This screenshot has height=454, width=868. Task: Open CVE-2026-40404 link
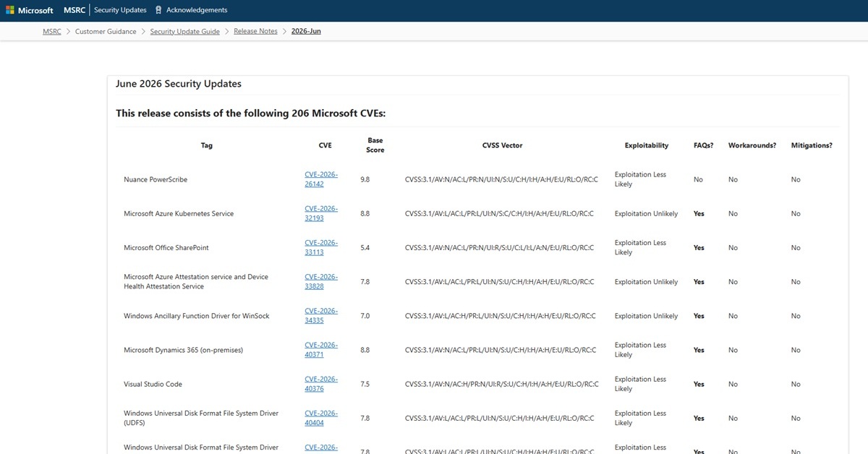click(x=321, y=418)
